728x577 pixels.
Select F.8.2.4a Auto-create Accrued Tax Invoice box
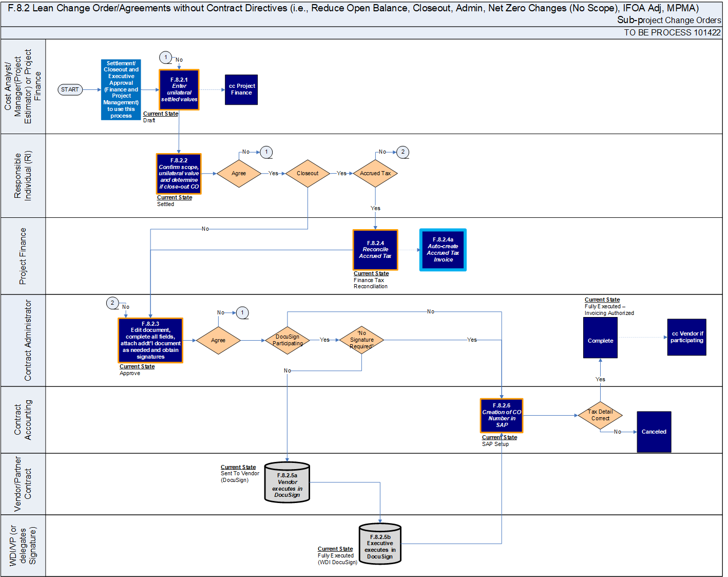(x=443, y=250)
